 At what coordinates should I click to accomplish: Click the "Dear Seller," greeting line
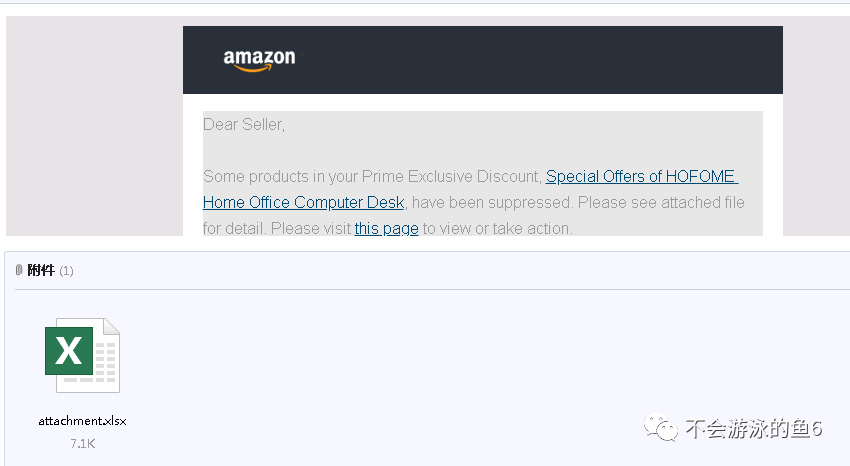coord(244,125)
